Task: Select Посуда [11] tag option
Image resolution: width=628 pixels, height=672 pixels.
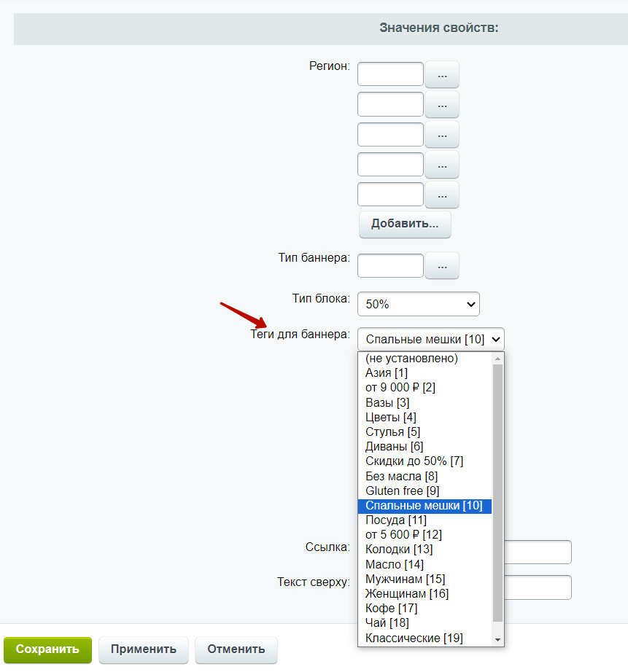Action: pyautogui.click(x=396, y=520)
